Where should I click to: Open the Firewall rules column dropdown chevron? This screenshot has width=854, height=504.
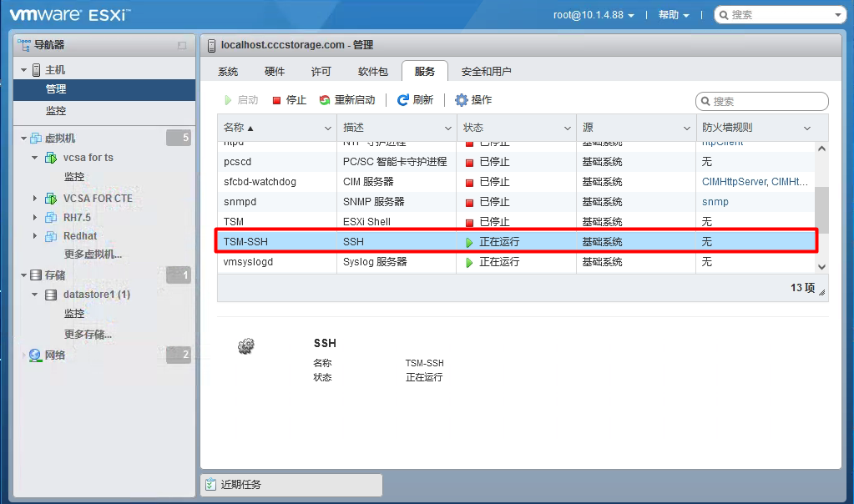coord(807,129)
